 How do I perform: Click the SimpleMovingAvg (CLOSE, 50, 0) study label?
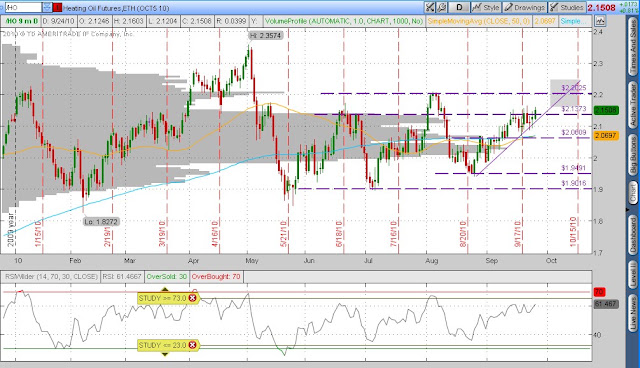coord(479,21)
